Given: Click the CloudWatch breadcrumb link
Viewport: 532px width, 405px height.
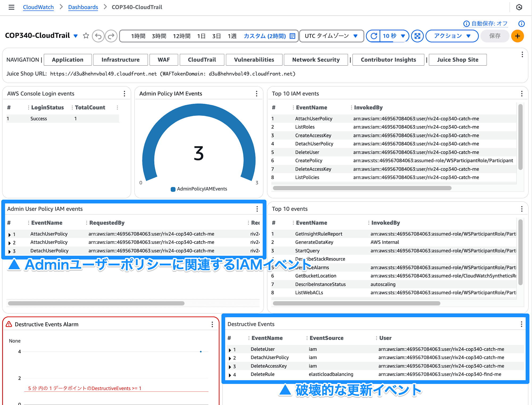Looking at the screenshot, I should click(x=38, y=7).
